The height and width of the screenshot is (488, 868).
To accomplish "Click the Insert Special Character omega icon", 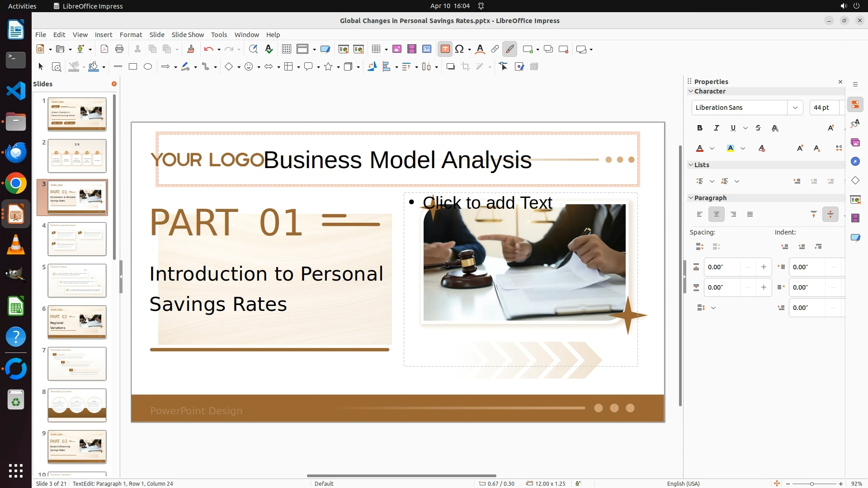I will coord(460,49).
